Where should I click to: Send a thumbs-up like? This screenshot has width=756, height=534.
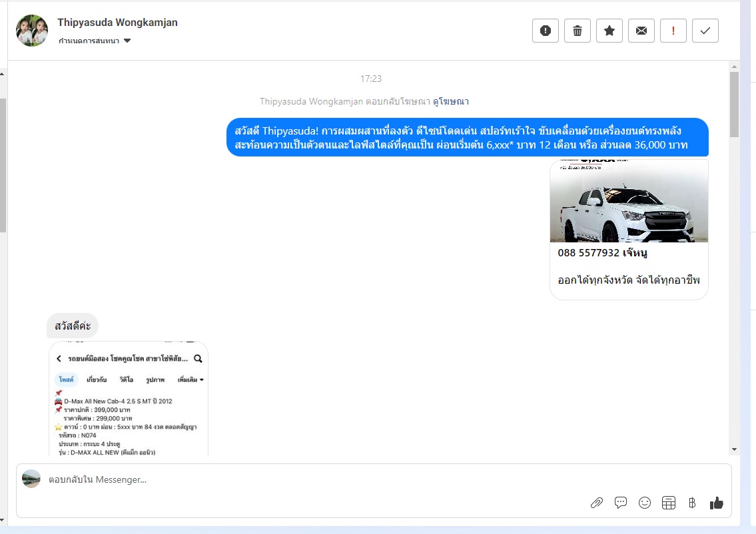click(717, 503)
